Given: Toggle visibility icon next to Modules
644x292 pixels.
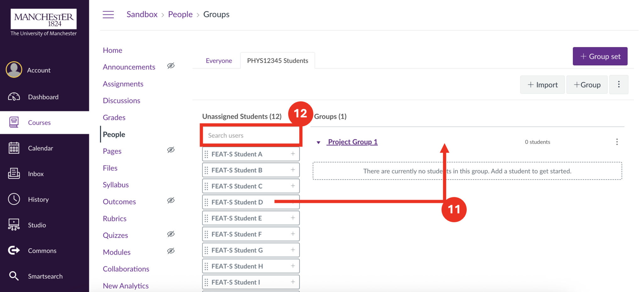Looking at the screenshot, I should click(x=171, y=251).
